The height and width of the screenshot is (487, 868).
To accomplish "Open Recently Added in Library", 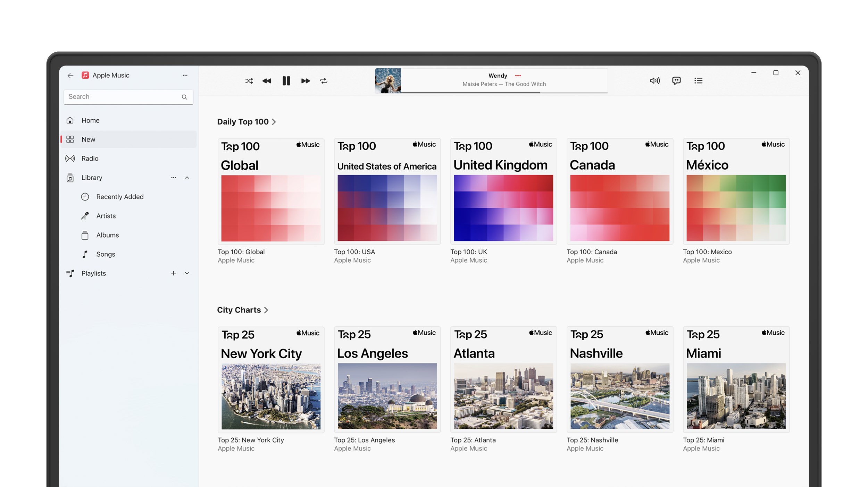I will pyautogui.click(x=119, y=197).
